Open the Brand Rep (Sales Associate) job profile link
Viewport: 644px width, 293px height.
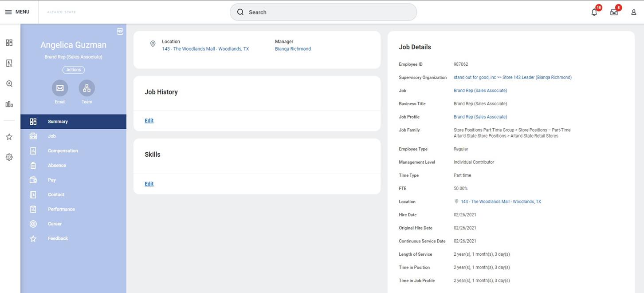coord(480,116)
